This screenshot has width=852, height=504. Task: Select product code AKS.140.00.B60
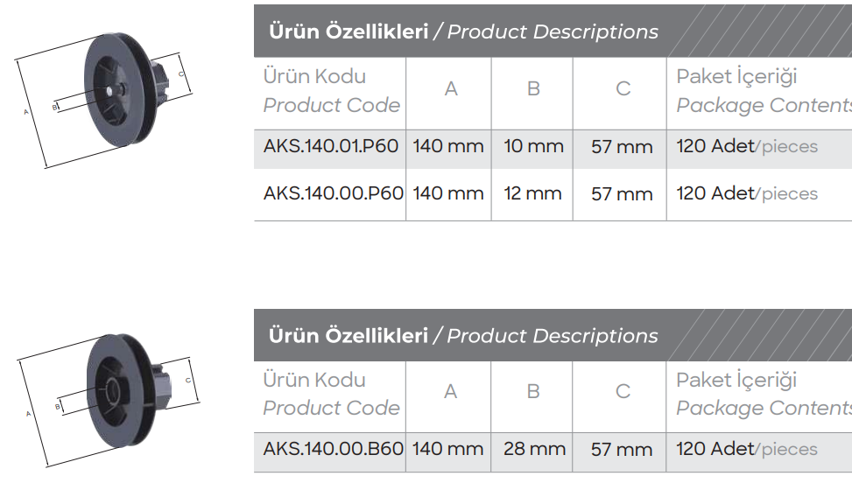(x=333, y=449)
